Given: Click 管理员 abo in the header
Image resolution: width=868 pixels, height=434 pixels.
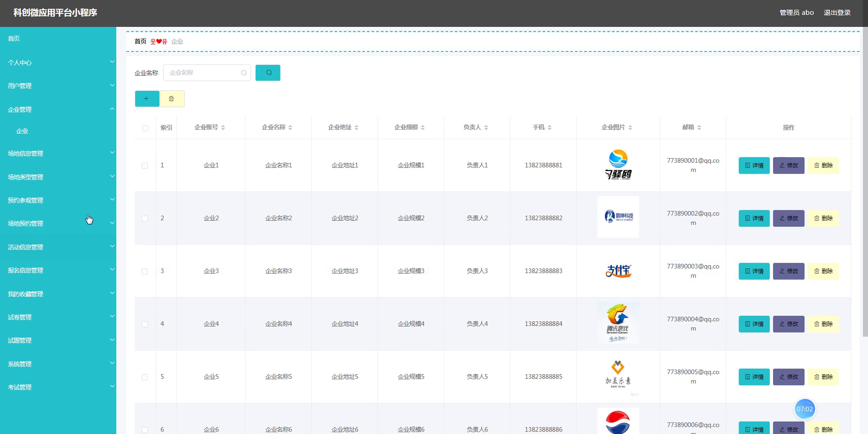Looking at the screenshot, I should [x=797, y=13].
